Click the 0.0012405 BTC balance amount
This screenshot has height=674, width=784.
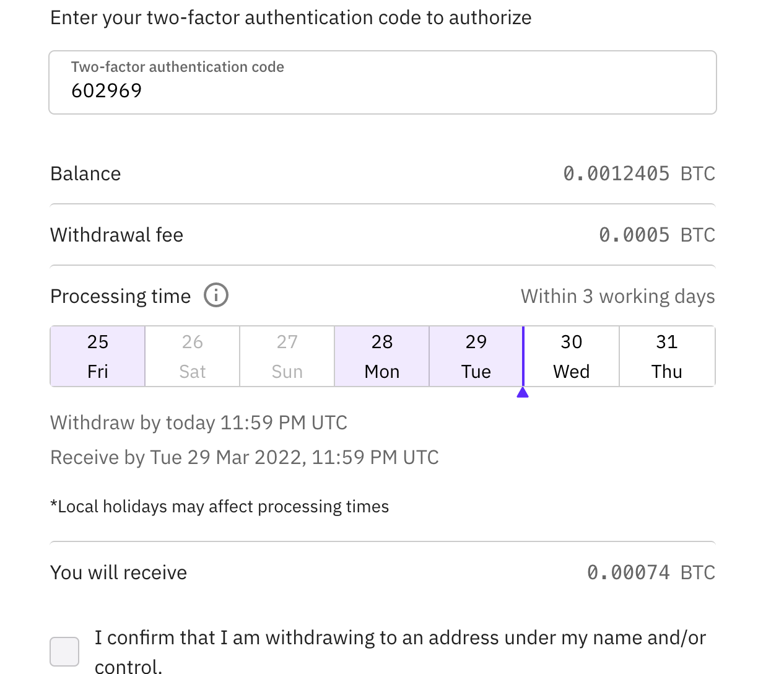639,173
